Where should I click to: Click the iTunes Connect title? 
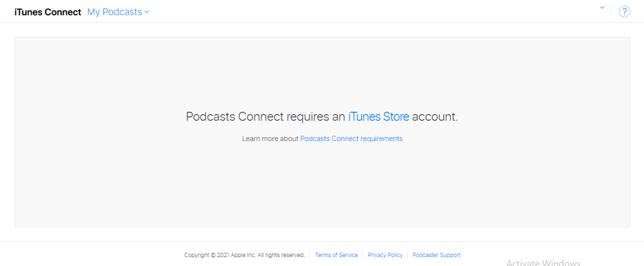pos(48,12)
